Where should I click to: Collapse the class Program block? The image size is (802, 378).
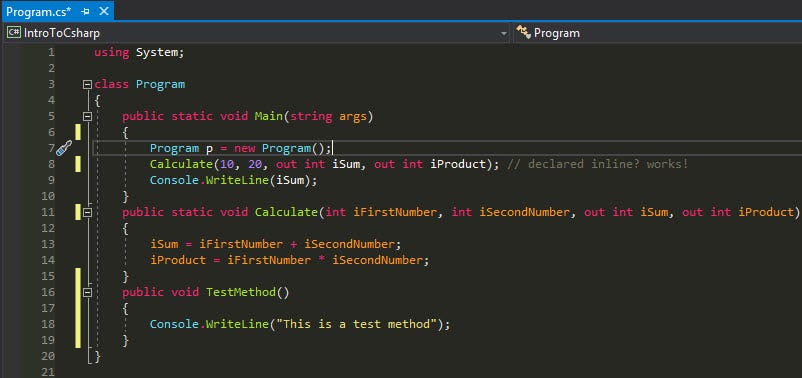(87, 84)
